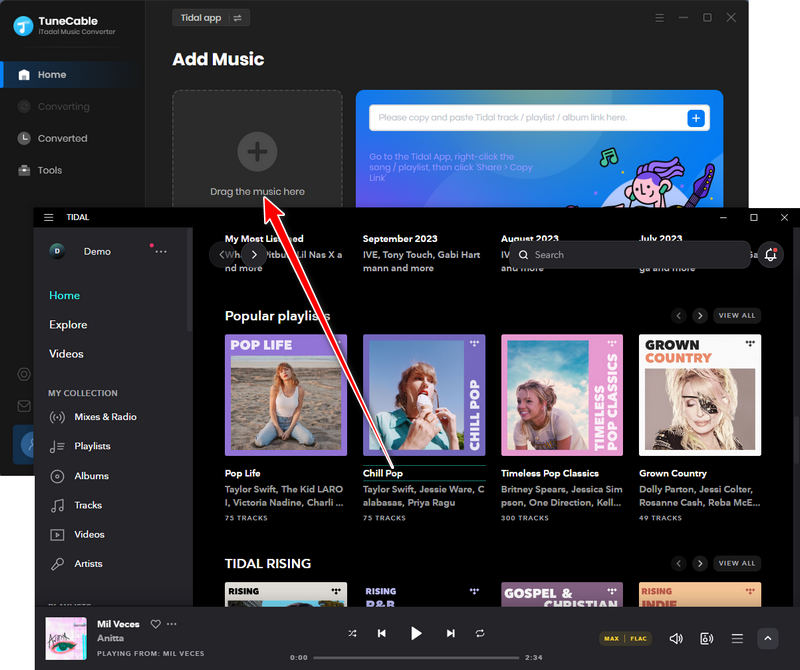Click the Pop Life title link
800x670 pixels.
pos(242,473)
